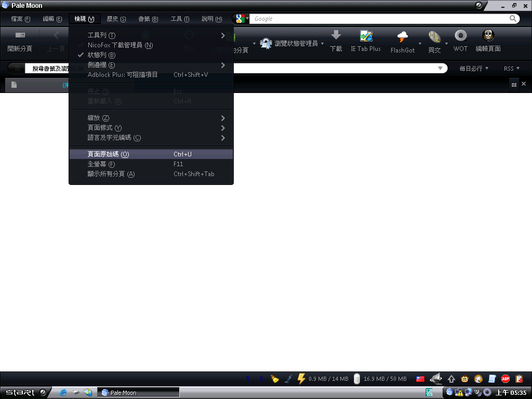
Task: Click the scroll document status bar icon
Action: click(x=492, y=379)
